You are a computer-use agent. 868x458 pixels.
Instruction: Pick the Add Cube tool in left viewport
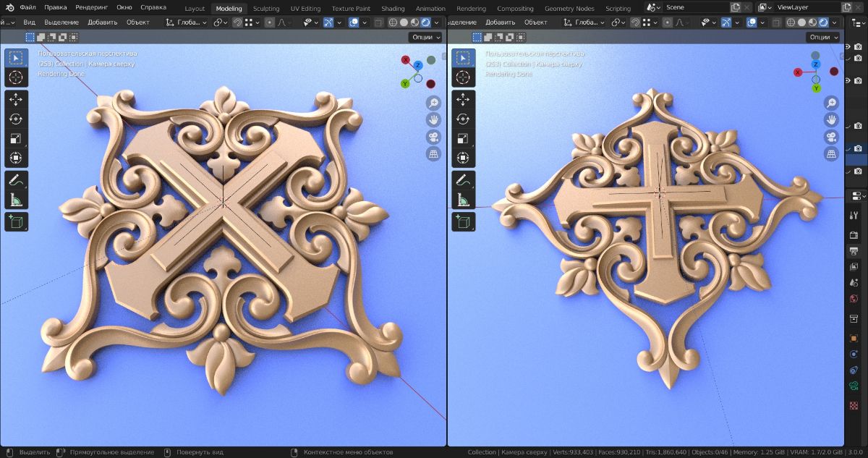[x=16, y=221]
